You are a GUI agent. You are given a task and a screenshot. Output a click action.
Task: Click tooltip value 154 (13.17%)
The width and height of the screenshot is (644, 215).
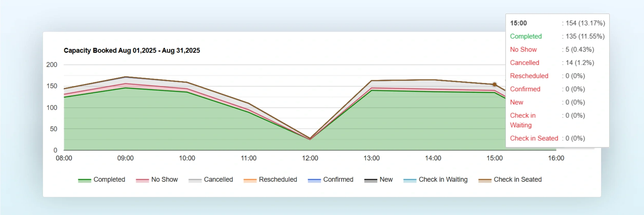tap(585, 23)
